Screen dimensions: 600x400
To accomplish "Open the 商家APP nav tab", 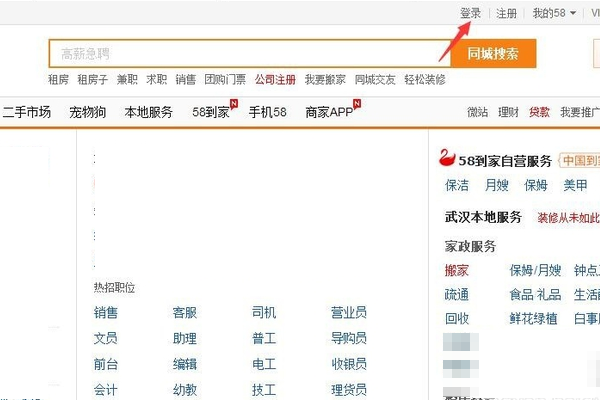I will click(x=329, y=112).
